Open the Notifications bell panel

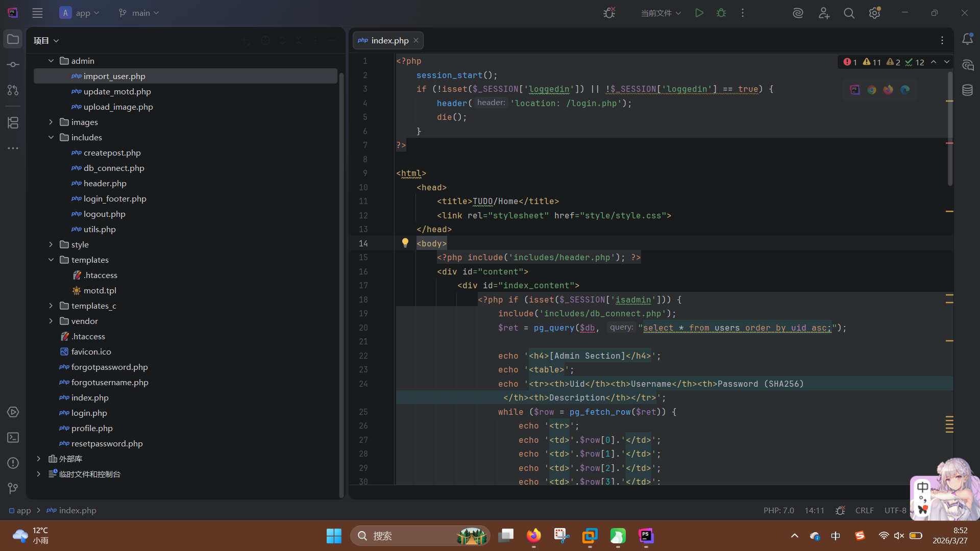click(967, 39)
